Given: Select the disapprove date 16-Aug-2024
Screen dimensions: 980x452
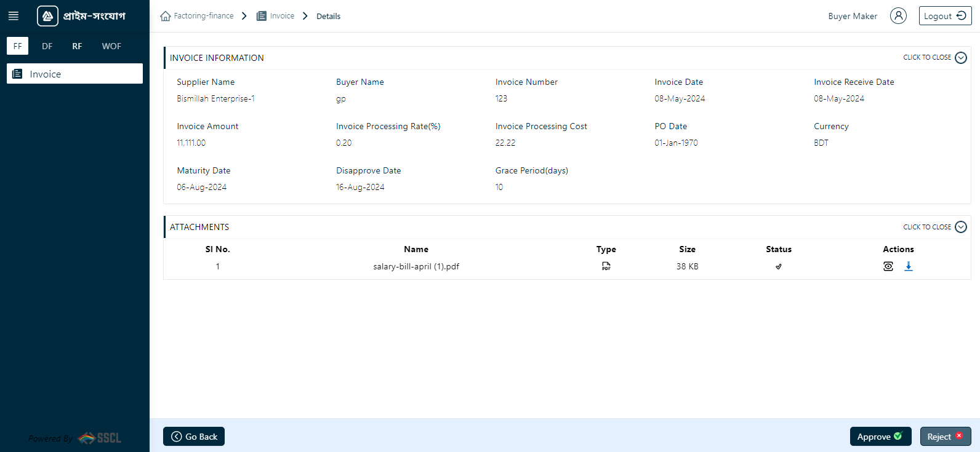Looking at the screenshot, I should click(x=360, y=187).
